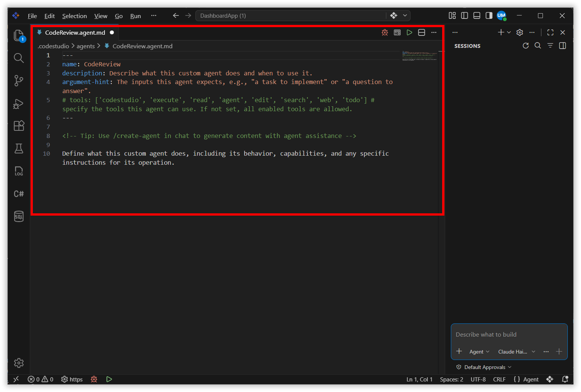Open the Search view in activity bar
This screenshot has height=392, width=581.
(x=19, y=58)
